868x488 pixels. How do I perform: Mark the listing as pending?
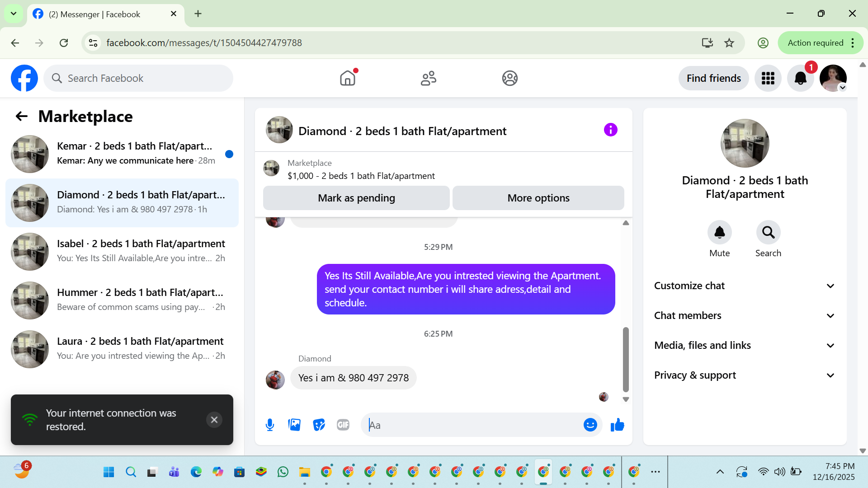coord(356,198)
